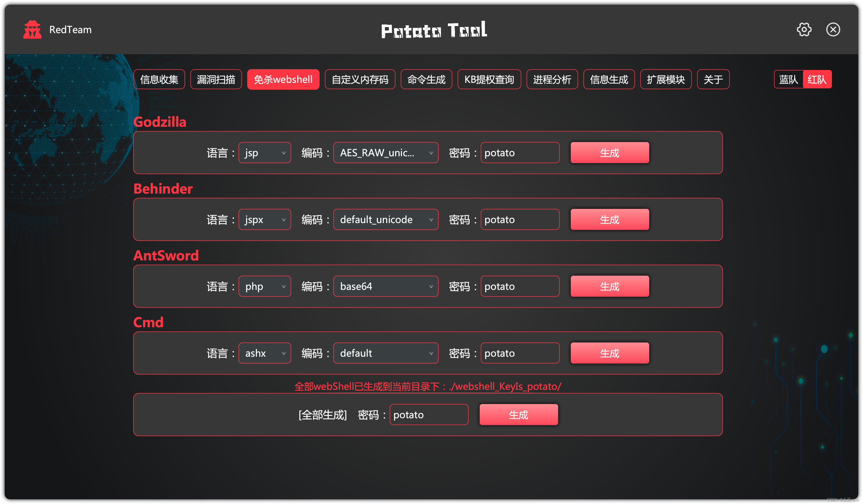The image size is (863, 504).
Task: Click the 全部生成 row's 生成 button
Action: pos(518,414)
